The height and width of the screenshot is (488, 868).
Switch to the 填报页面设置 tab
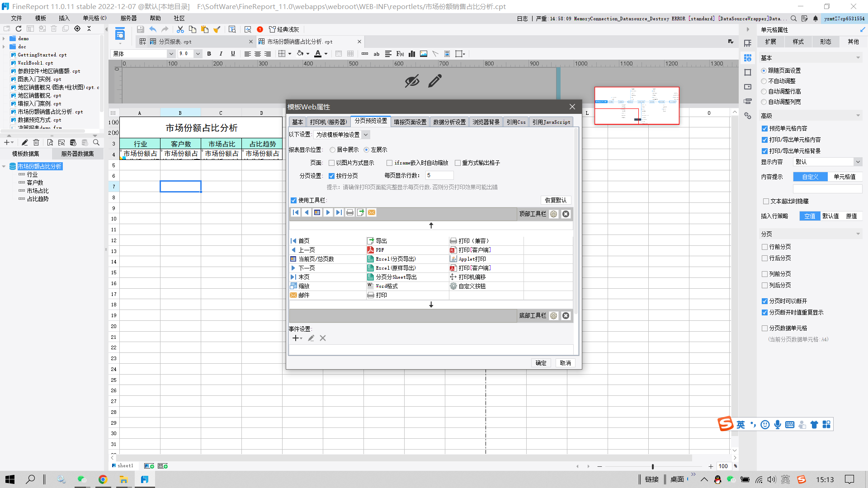(410, 122)
